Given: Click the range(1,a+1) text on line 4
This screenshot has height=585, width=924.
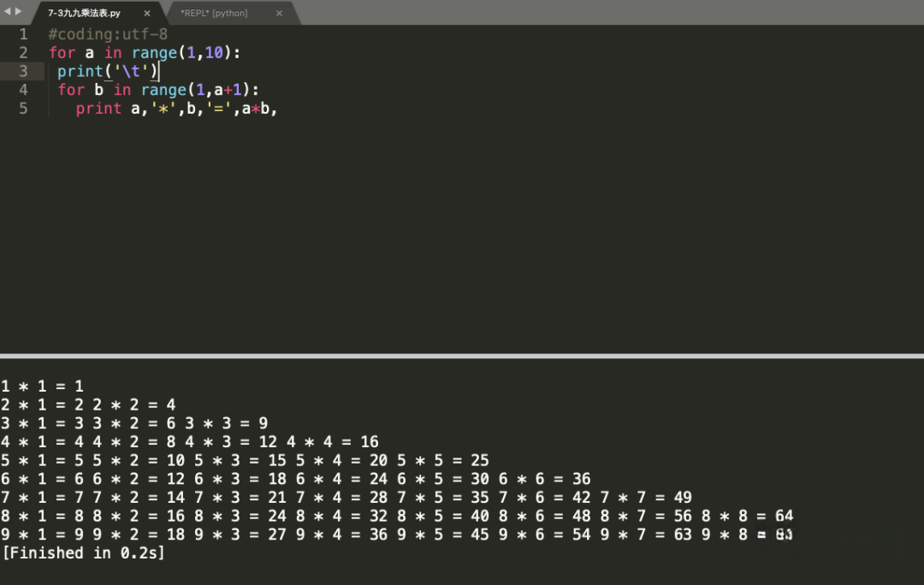Looking at the screenshot, I should [x=199, y=90].
